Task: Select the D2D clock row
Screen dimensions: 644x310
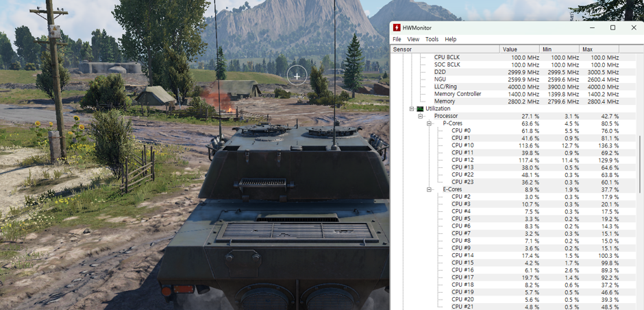Action: (x=513, y=72)
